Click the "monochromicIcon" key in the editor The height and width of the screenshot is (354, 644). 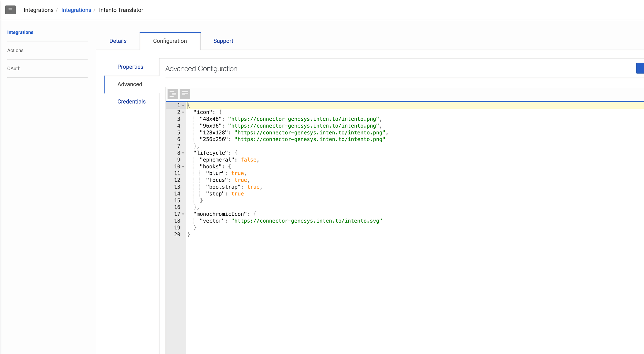click(x=220, y=214)
